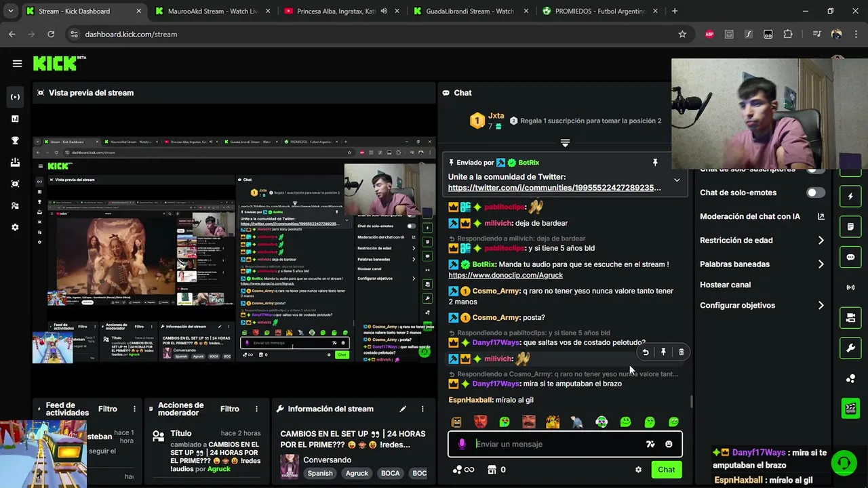The width and height of the screenshot is (868, 488).
Task: Open the analytics icon in left sidebar
Action: 15,119
